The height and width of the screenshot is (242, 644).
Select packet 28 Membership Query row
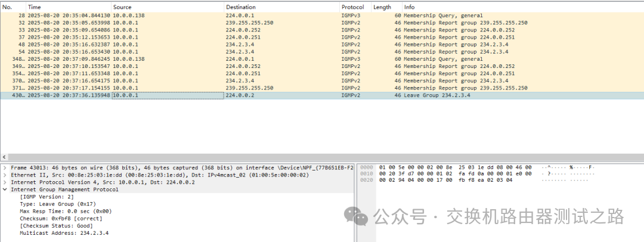(239, 15)
